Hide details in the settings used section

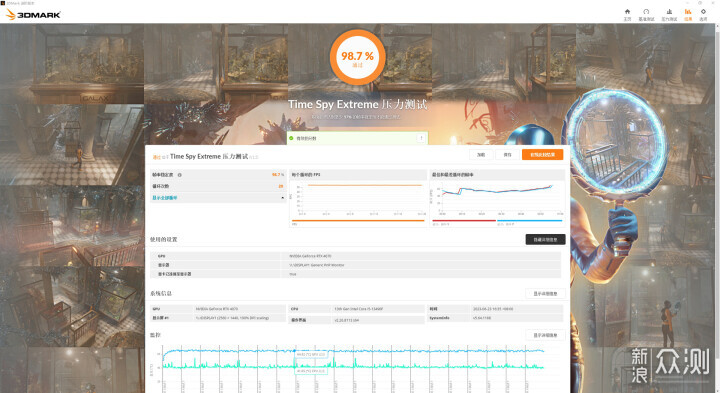(545, 240)
